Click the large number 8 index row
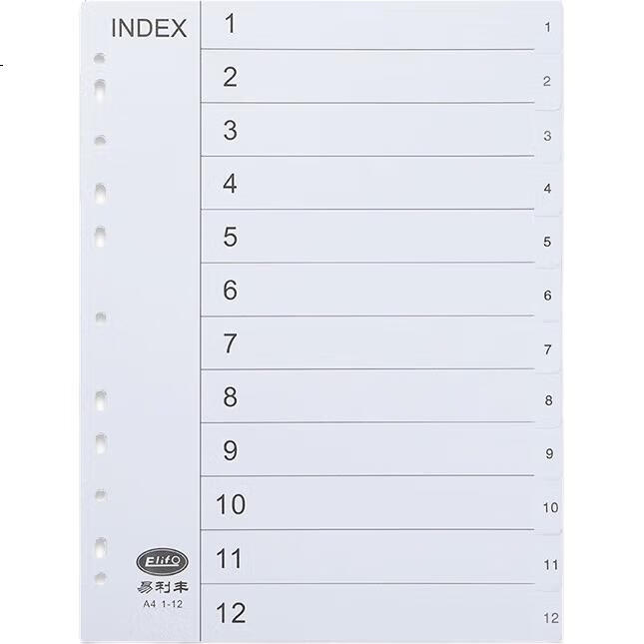This screenshot has width=644, height=644. coord(367,396)
